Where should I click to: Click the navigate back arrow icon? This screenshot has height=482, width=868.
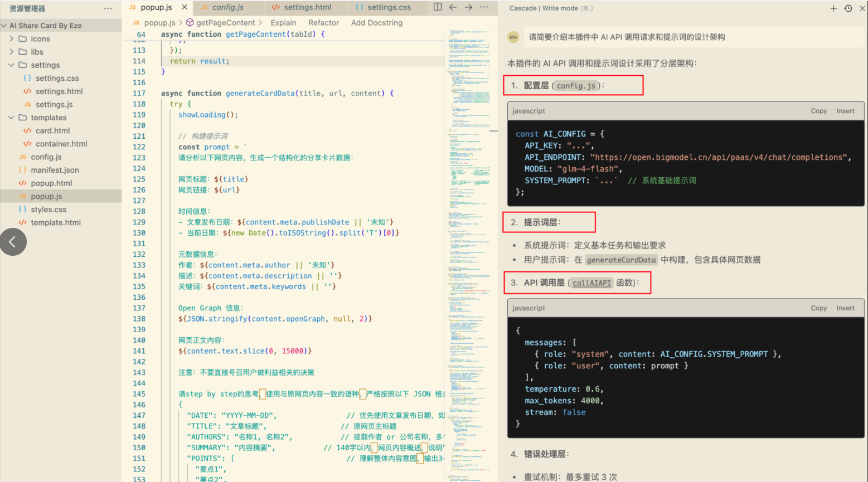coord(453,7)
